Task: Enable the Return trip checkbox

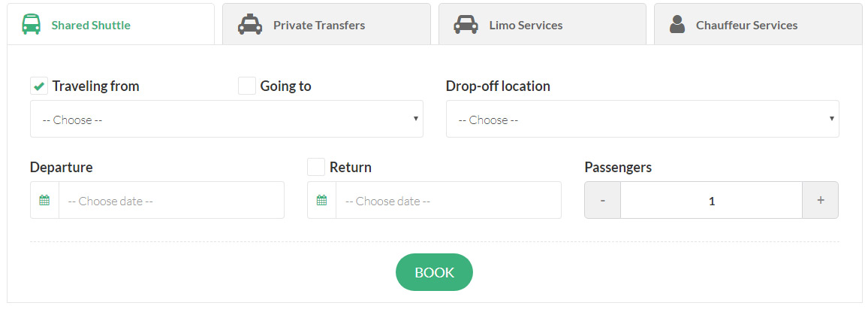Action: click(316, 167)
